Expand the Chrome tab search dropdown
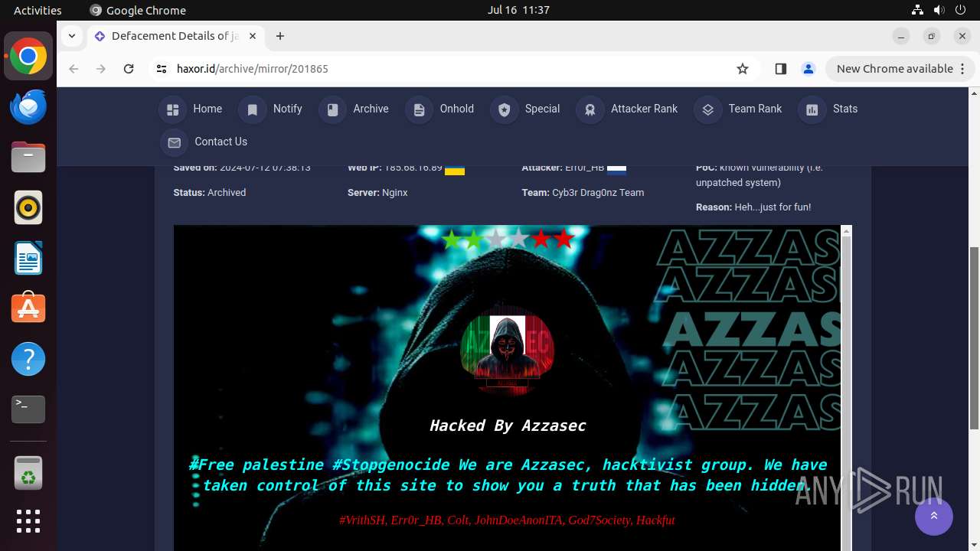The height and width of the screenshot is (551, 980). coord(72,36)
